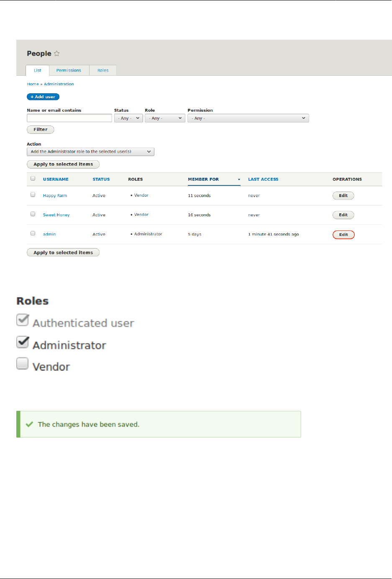This screenshot has height=579, width=392.
Task: Click the Member For sort arrow icon
Action: (x=239, y=179)
